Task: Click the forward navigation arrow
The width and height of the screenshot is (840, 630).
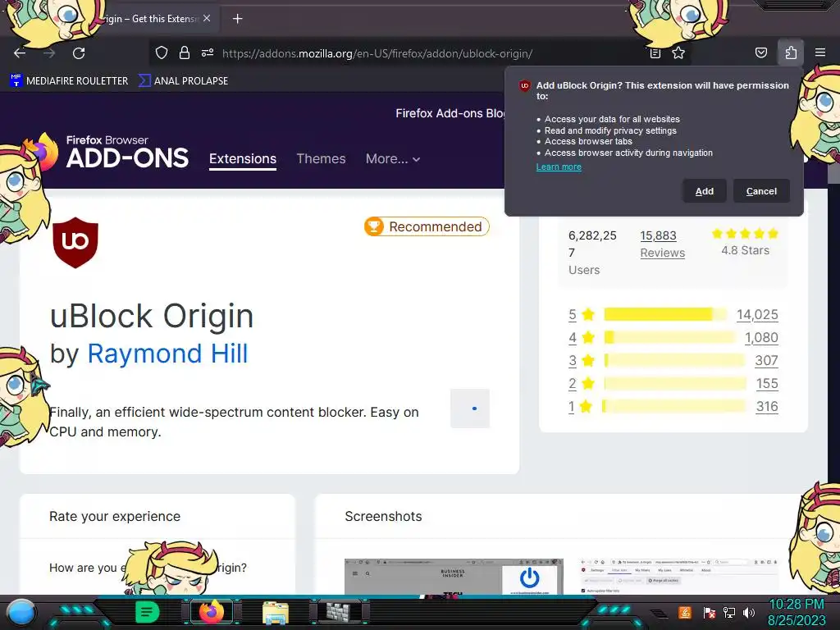Action: [49, 53]
